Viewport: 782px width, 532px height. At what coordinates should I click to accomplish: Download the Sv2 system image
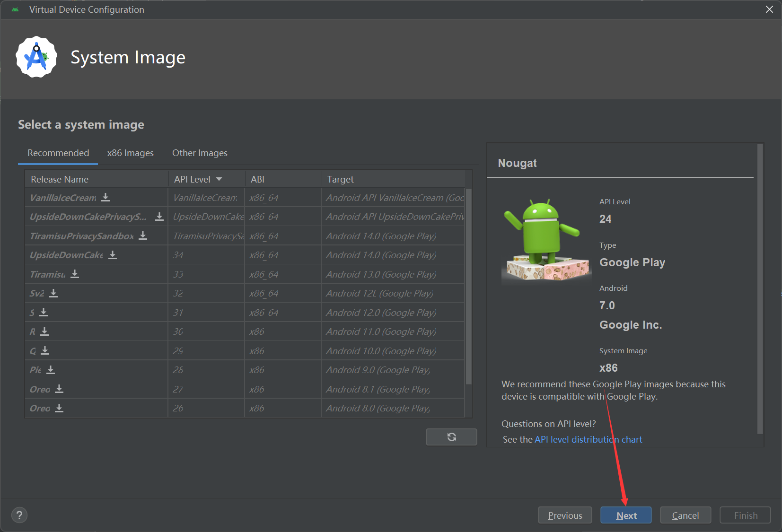(53, 293)
